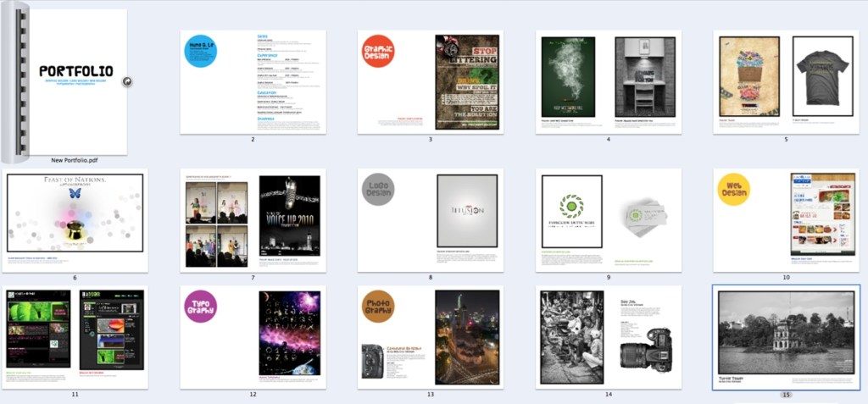
Task: Choose page 4 with green smoke poster
Action: pyautogui.click(x=609, y=82)
